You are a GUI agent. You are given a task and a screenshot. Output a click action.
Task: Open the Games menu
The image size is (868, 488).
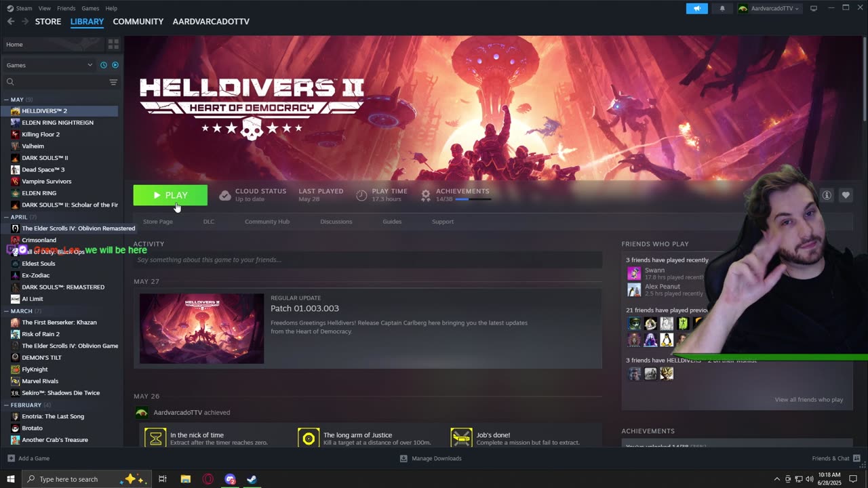click(x=90, y=8)
